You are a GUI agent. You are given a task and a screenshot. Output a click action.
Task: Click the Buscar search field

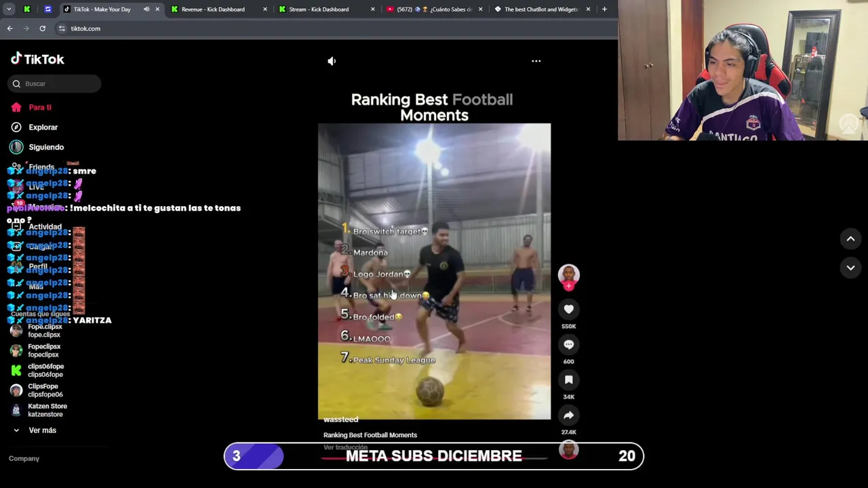(x=55, y=83)
